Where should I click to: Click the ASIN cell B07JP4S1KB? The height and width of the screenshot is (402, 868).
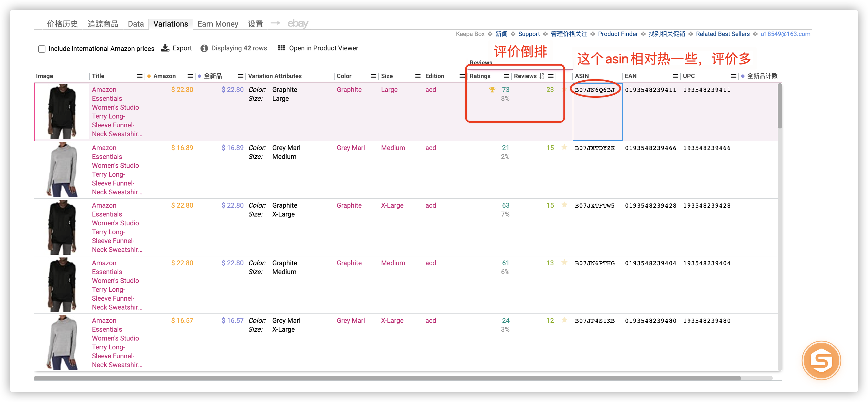click(x=595, y=321)
